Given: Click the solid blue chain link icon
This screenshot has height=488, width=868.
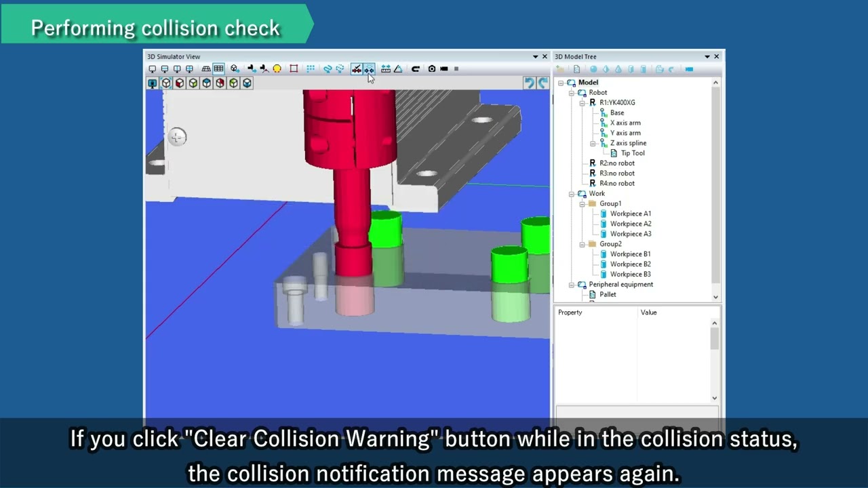Looking at the screenshot, I should click(328, 68).
